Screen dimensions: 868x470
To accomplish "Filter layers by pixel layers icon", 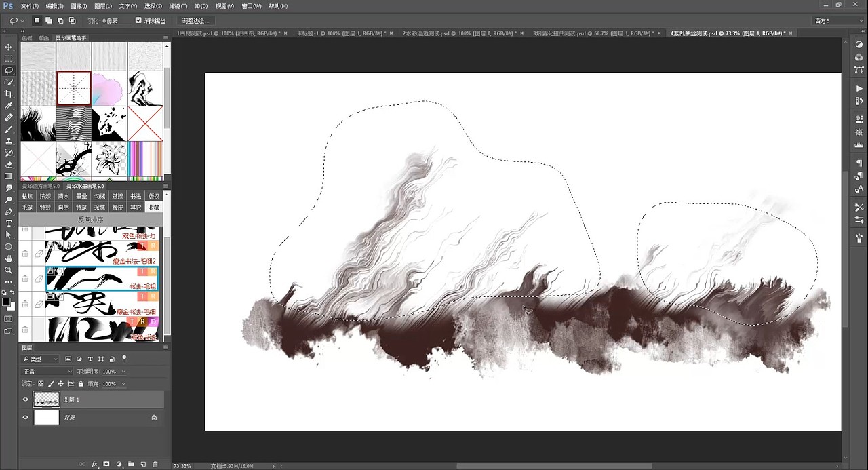I will pos(68,359).
